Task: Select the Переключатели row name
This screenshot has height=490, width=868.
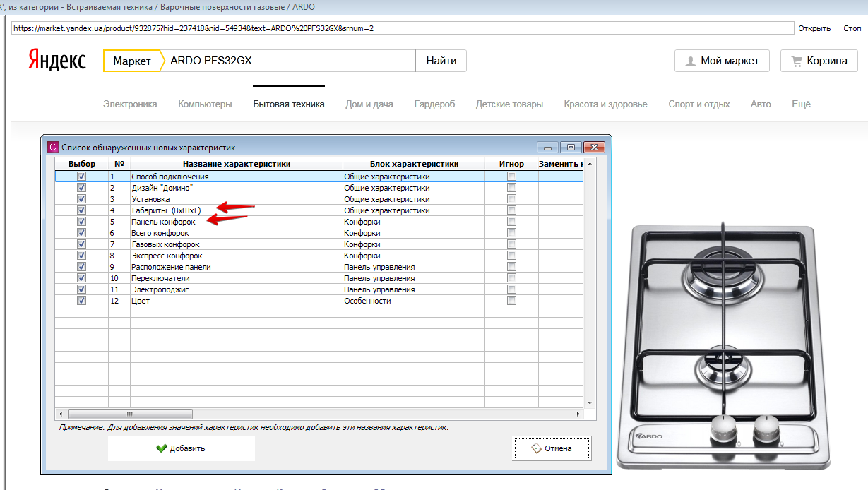Action: click(160, 278)
